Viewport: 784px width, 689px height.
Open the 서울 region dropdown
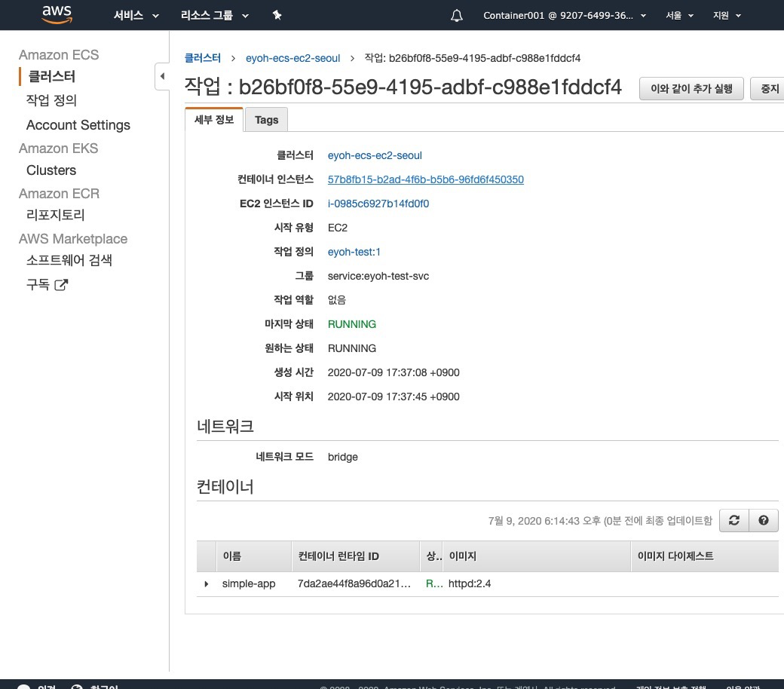[x=679, y=16]
